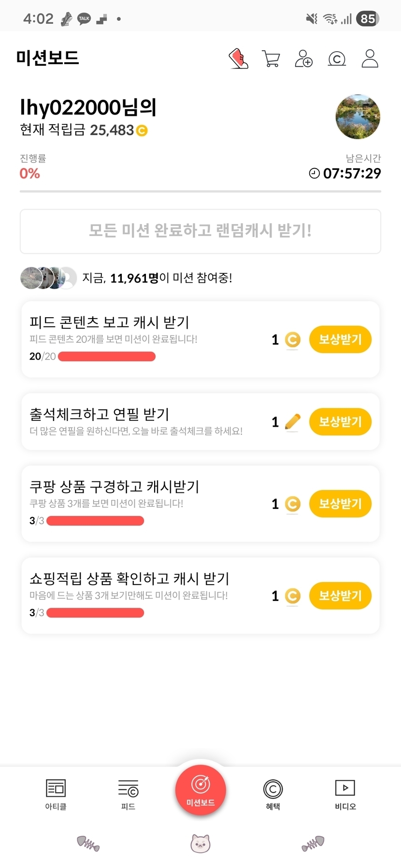Open the 혜택 tab
401x868 pixels.
click(273, 794)
